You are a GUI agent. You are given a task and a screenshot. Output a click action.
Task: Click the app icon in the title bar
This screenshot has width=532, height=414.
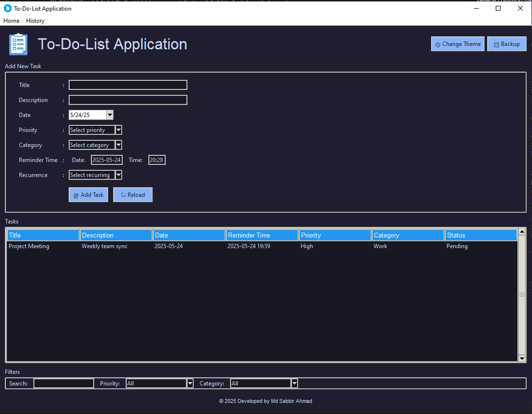(x=7, y=8)
